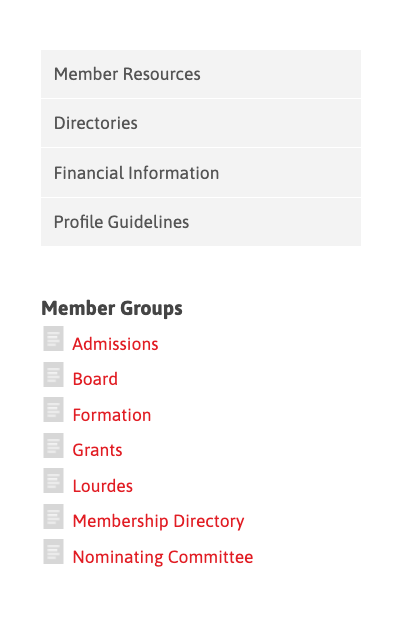Open the Admissions group link

tap(115, 344)
